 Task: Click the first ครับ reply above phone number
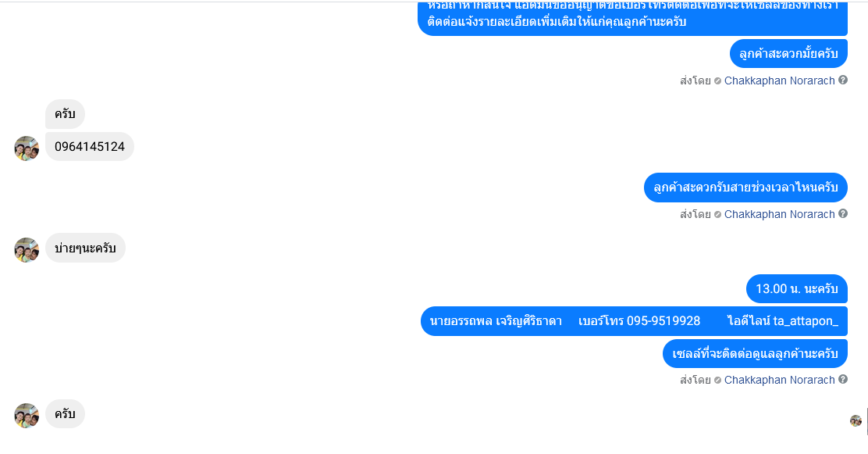65,113
